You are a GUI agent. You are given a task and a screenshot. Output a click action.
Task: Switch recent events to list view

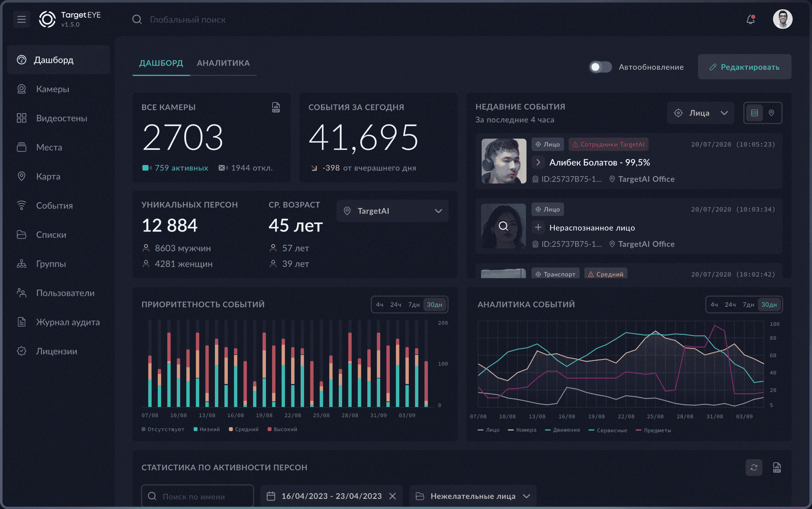point(754,113)
